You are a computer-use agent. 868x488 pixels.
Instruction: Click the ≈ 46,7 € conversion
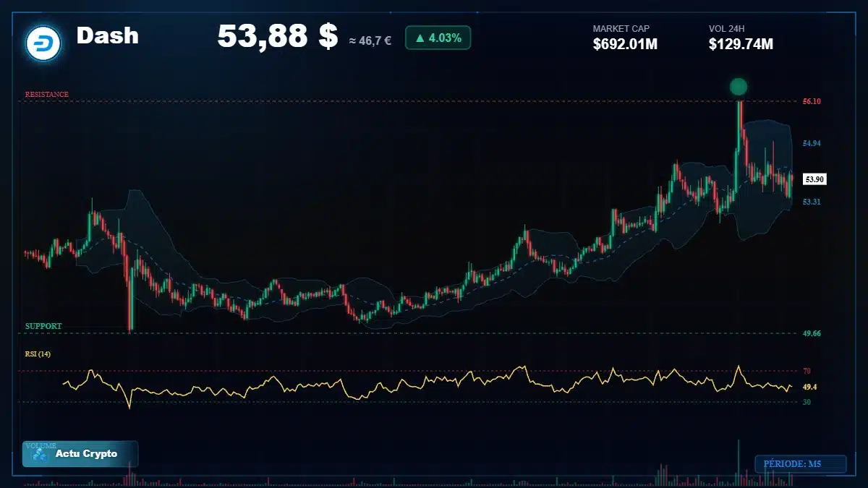tap(370, 40)
